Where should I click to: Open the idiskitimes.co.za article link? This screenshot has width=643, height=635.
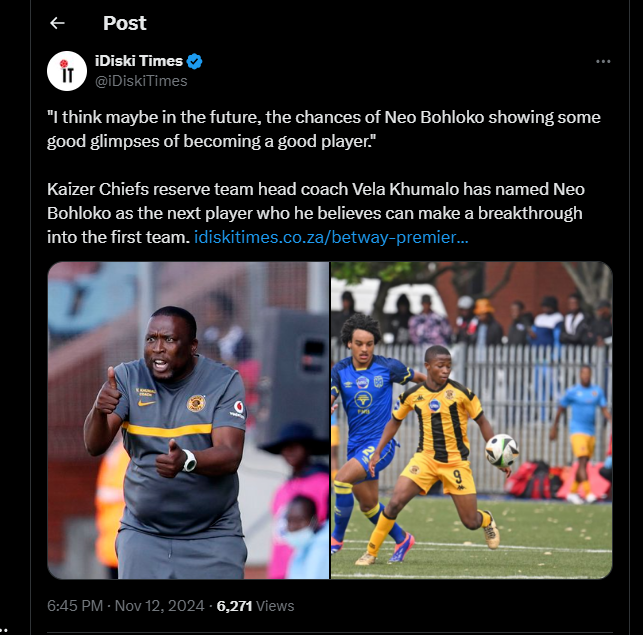330,239
